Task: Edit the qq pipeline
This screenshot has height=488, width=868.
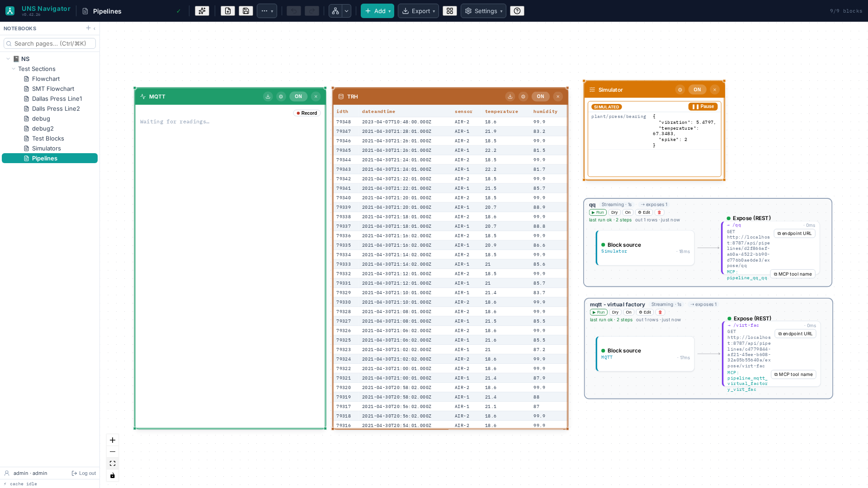Action: (644, 212)
